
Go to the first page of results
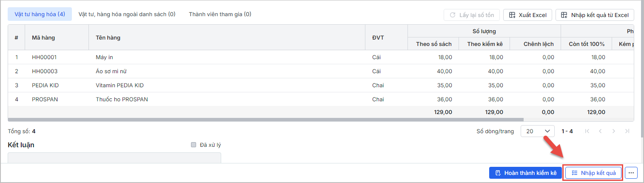pyautogui.click(x=587, y=131)
